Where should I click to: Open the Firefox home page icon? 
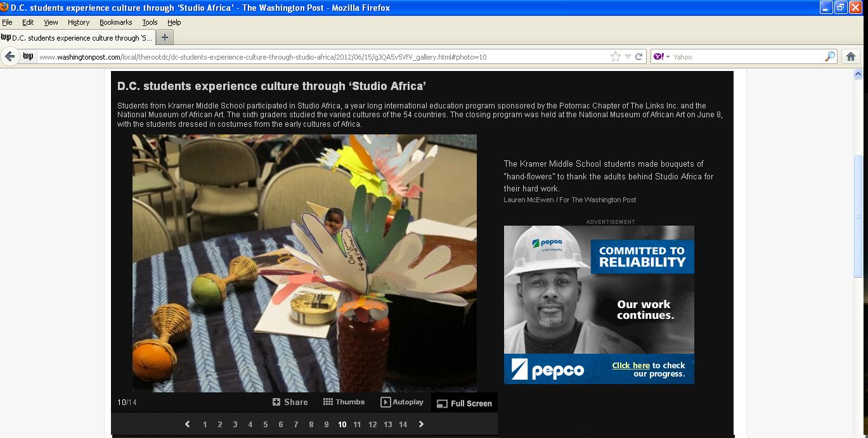[851, 56]
